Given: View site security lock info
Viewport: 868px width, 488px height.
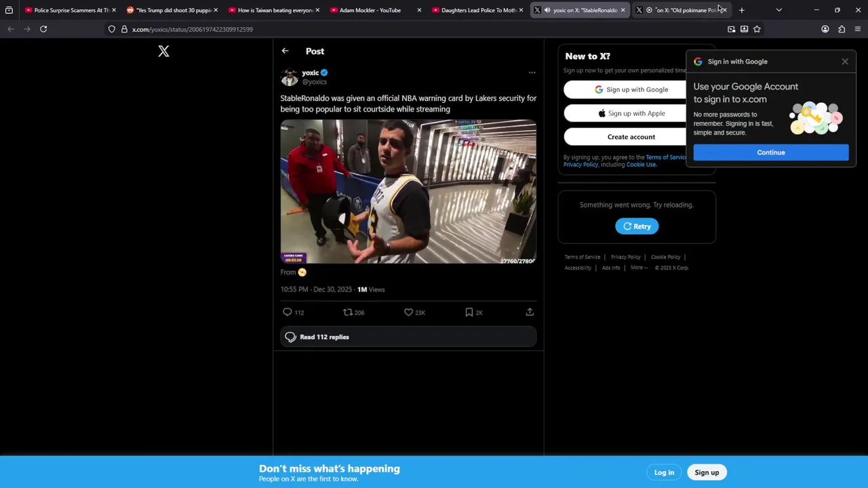Looking at the screenshot, I should (x=124, y=29).
